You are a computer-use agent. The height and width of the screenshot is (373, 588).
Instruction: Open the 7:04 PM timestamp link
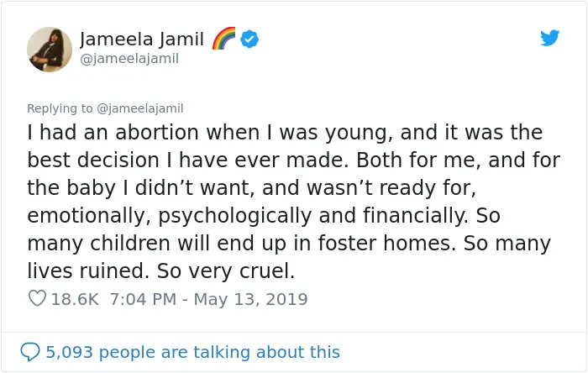click(x=143, y=299)
